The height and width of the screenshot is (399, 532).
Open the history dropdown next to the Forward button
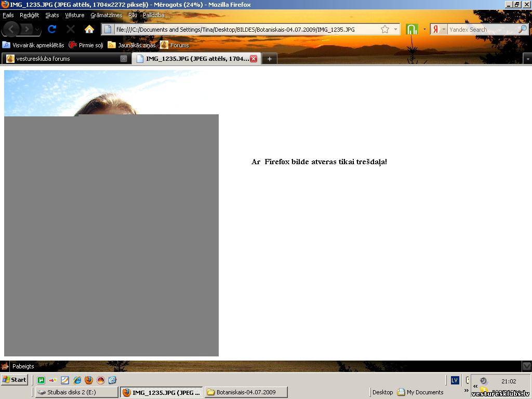coord(37,30)
